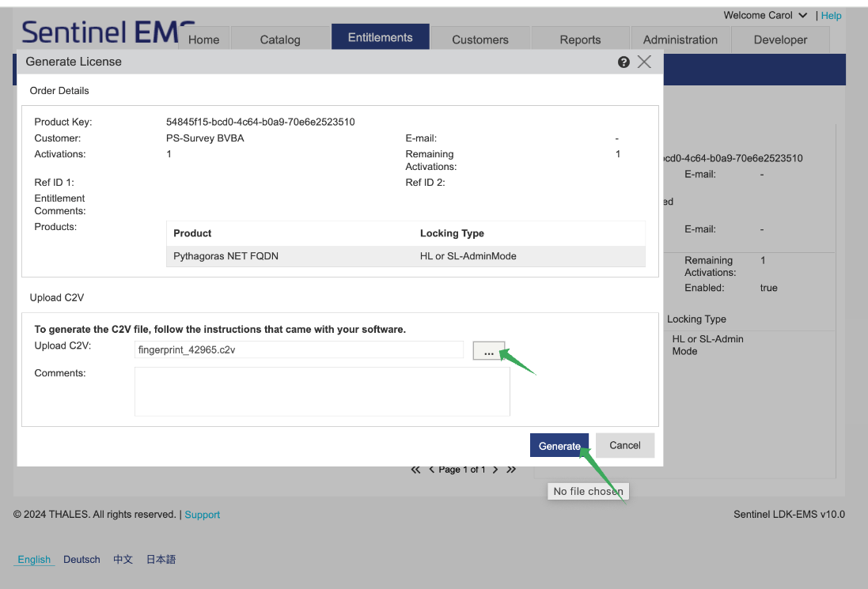Focus the Upload C2V filename field
This screenshot has width=868, height=589.
299,349
